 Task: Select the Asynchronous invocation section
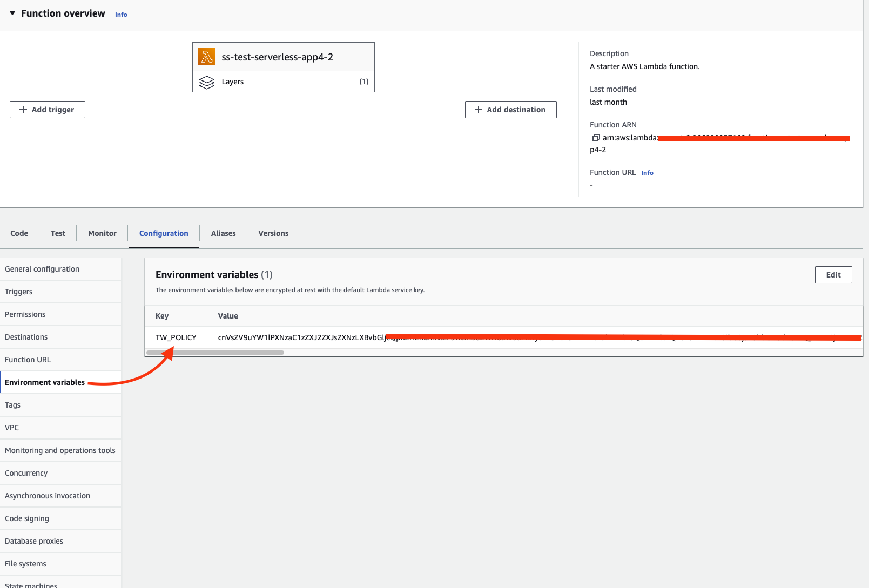(x=47, y=495)
